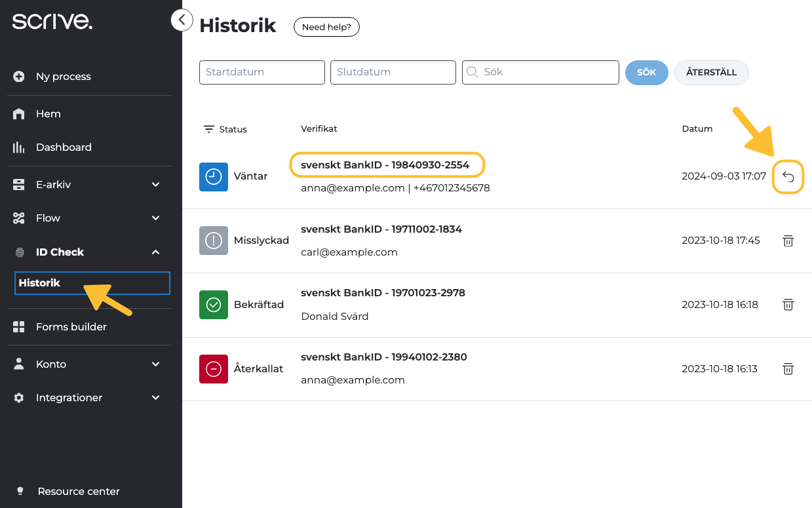Click the revoke arrow icon on Väntar row
The height and width of the screenshot is (508, 812).
(x=788, y=177)
